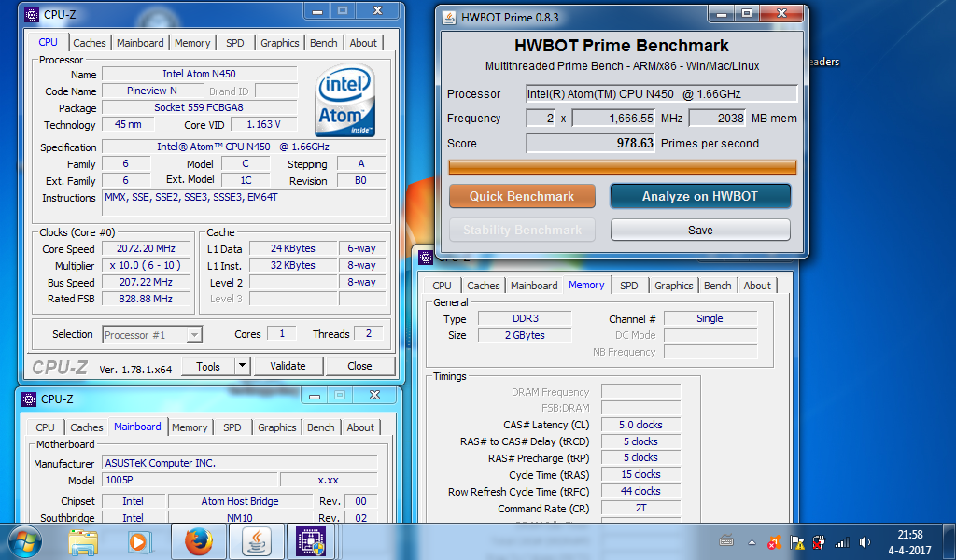Open network signal tray icon

(842, 541)
